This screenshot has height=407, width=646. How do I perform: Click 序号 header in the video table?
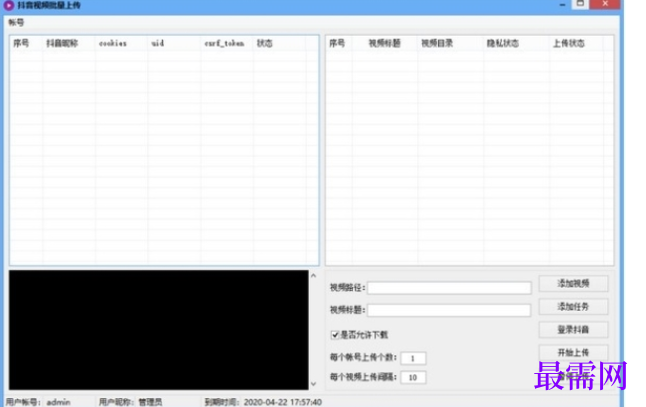click(x=339, y=43)
